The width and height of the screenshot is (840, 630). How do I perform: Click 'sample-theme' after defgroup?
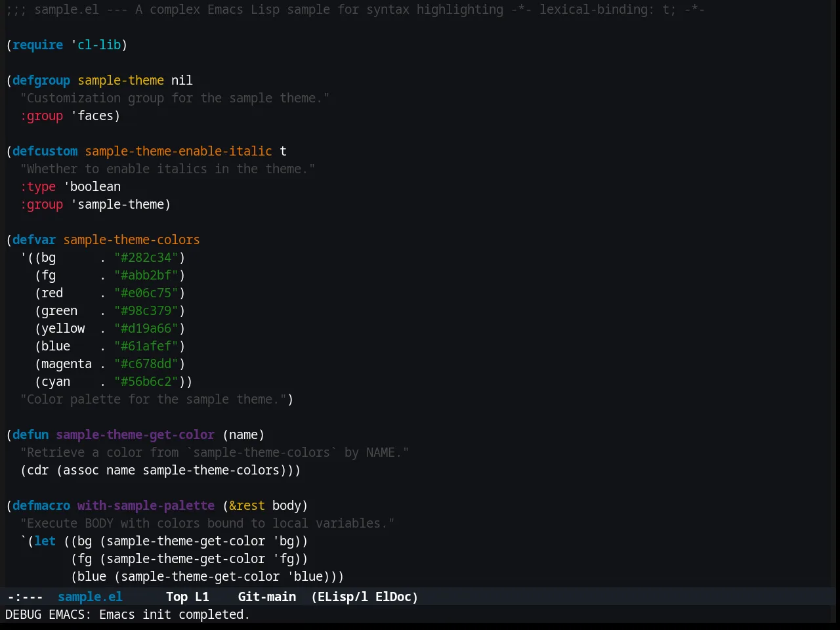pos(121,80)
